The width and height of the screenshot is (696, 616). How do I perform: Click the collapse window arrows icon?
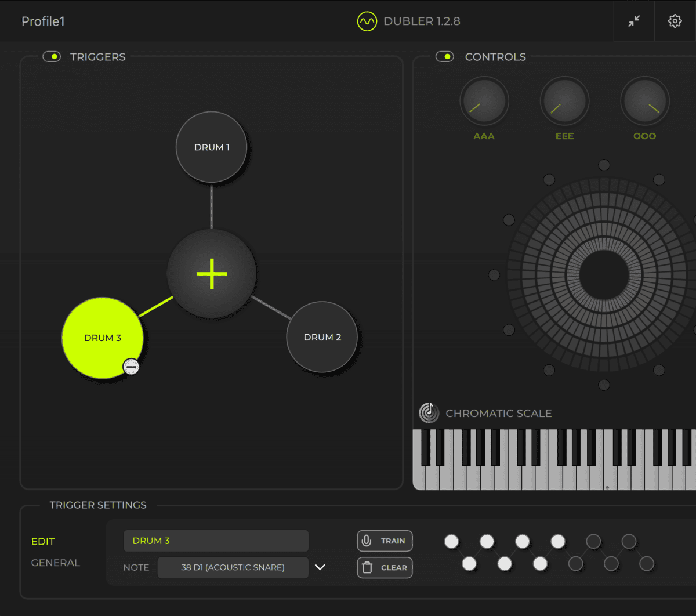click(634, 21)
